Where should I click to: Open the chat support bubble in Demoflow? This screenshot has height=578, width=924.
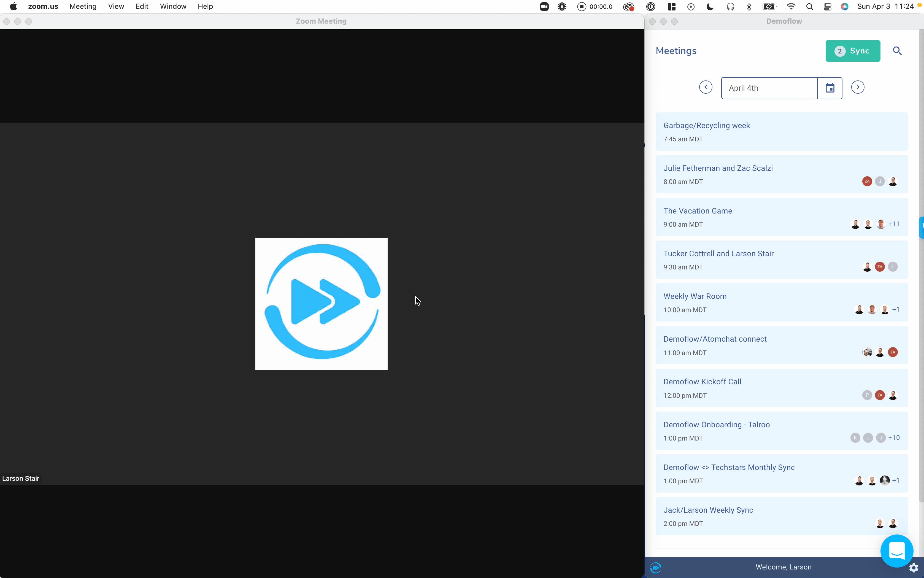click(896, 551)
